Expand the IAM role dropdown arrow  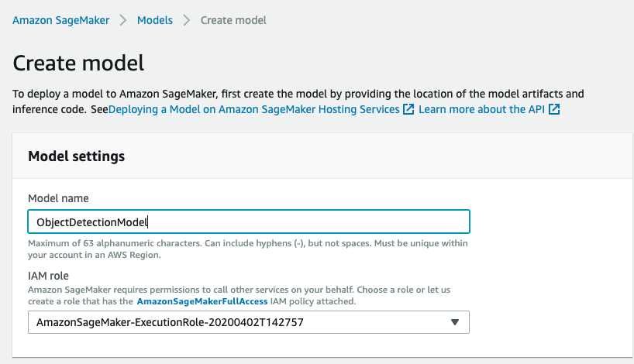[455, 322]
